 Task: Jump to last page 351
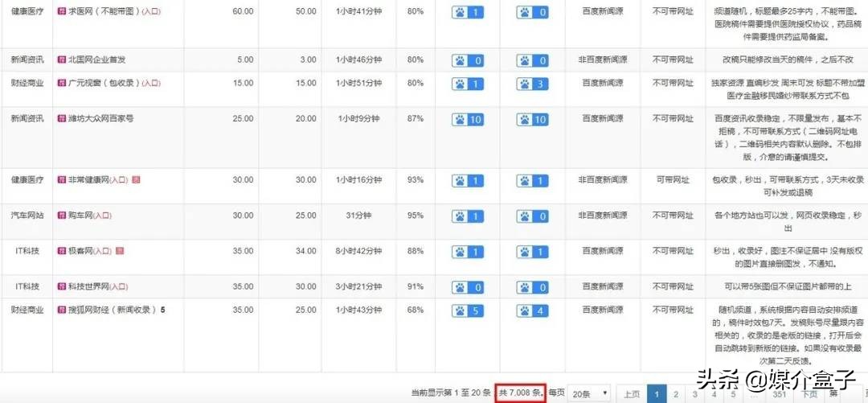779,394
